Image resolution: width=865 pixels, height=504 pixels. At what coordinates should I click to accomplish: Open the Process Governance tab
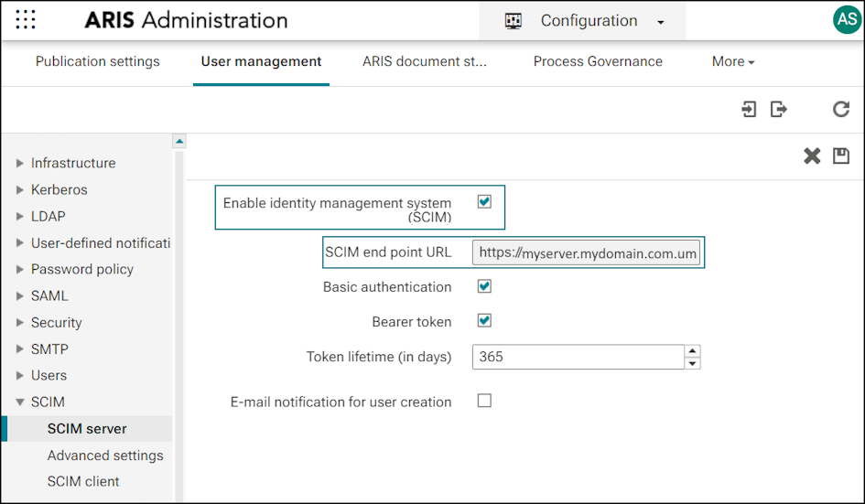(x=598, y=61)
